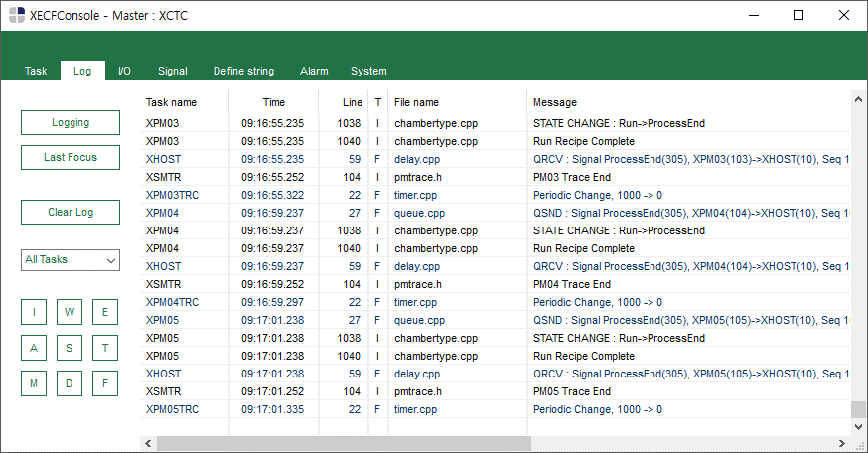
Task: Select the Signal tab
Action: 173,72
